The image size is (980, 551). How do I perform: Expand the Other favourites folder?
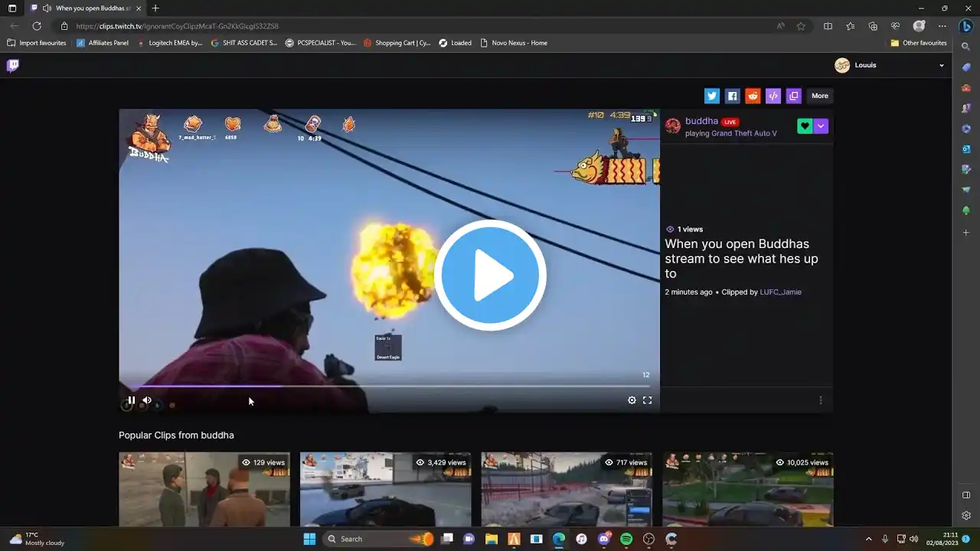pos(919,43)
